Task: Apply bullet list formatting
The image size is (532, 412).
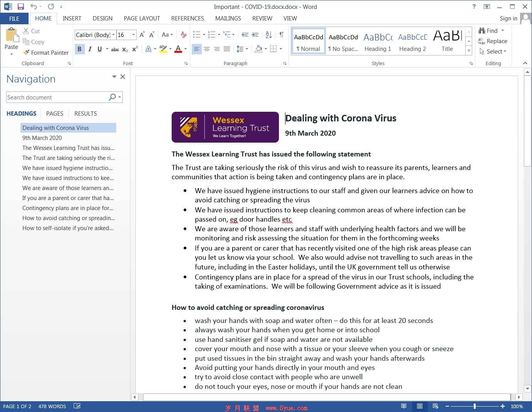Action: click(196, 35)
